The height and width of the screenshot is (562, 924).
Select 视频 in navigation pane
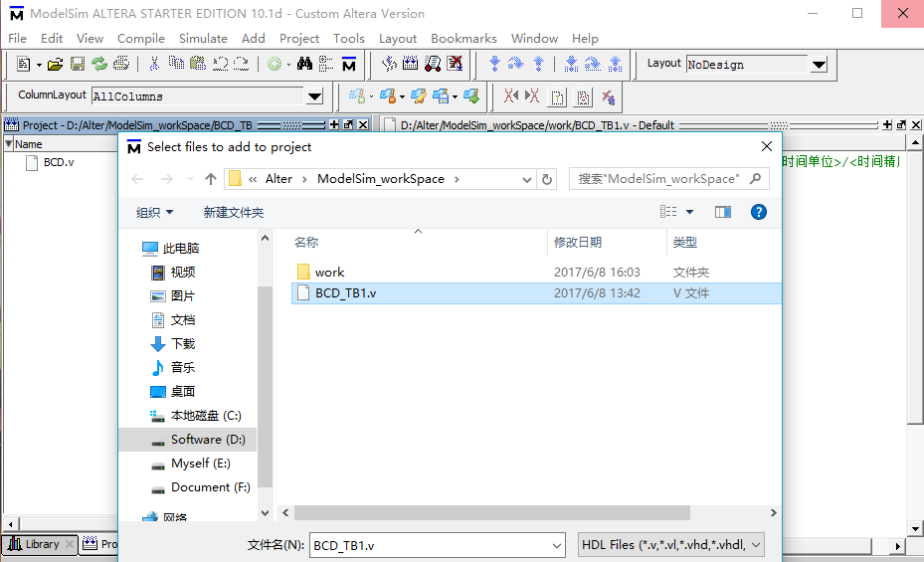coord(183,273)
